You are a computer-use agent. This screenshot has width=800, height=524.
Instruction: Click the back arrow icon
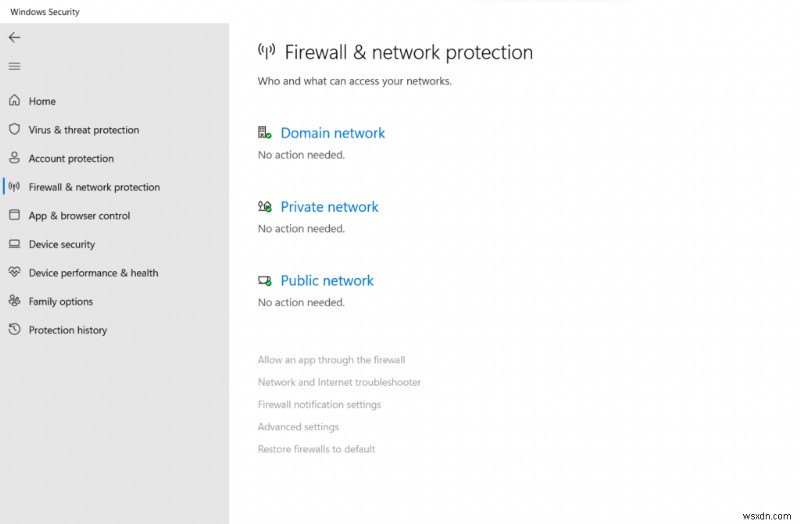14,37
